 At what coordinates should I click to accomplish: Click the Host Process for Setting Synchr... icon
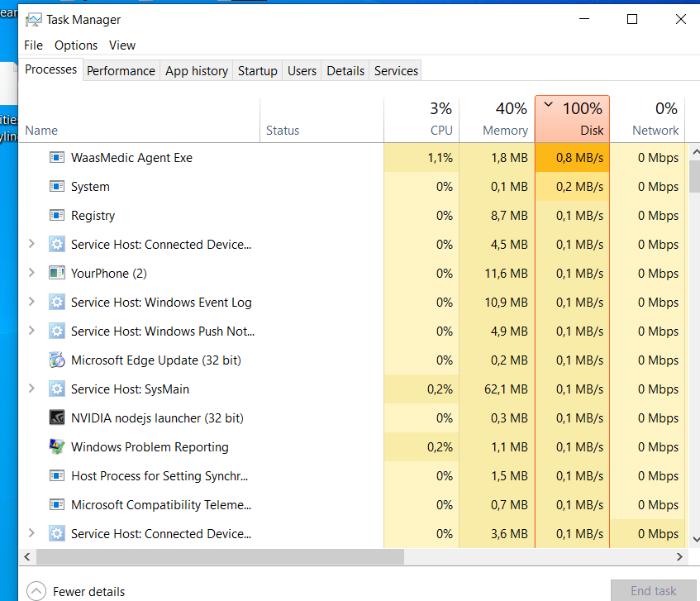pos(57,476)
